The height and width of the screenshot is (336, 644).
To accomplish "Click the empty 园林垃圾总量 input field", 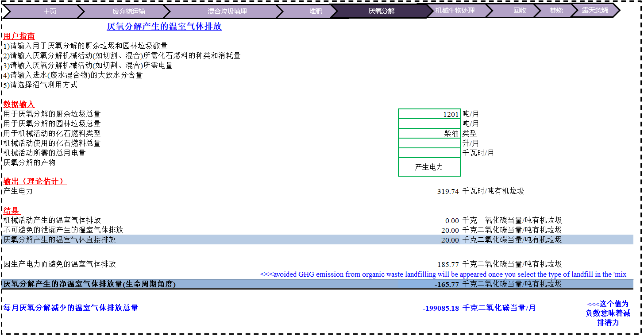I will tap(429, 124).
